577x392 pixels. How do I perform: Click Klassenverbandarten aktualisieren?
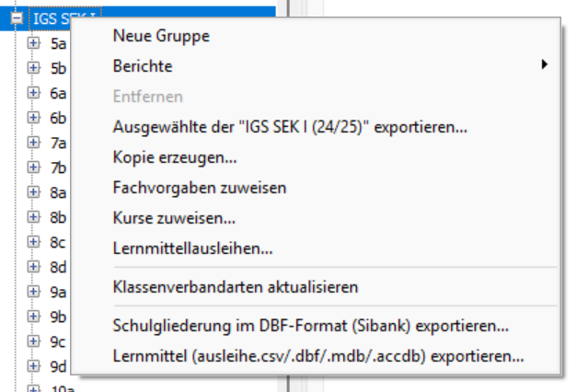coord(235,287)
